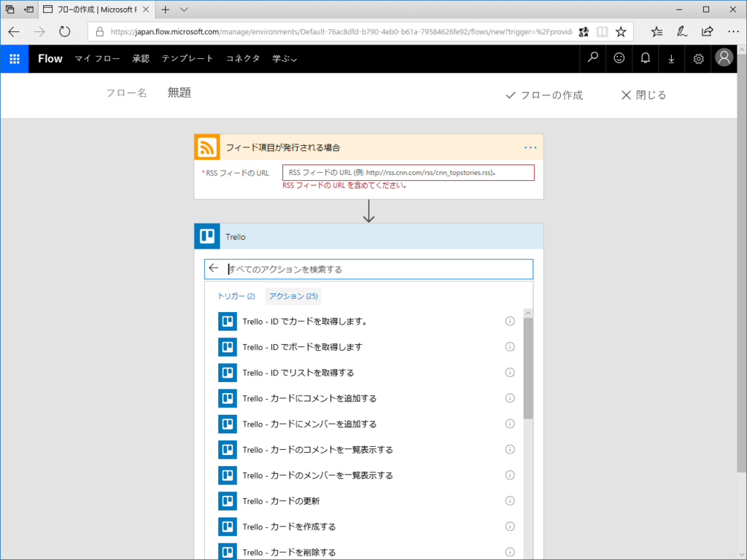This screenshot has height=560, width=747.
Task: Open the user account avatar
Action: point(724,58)
